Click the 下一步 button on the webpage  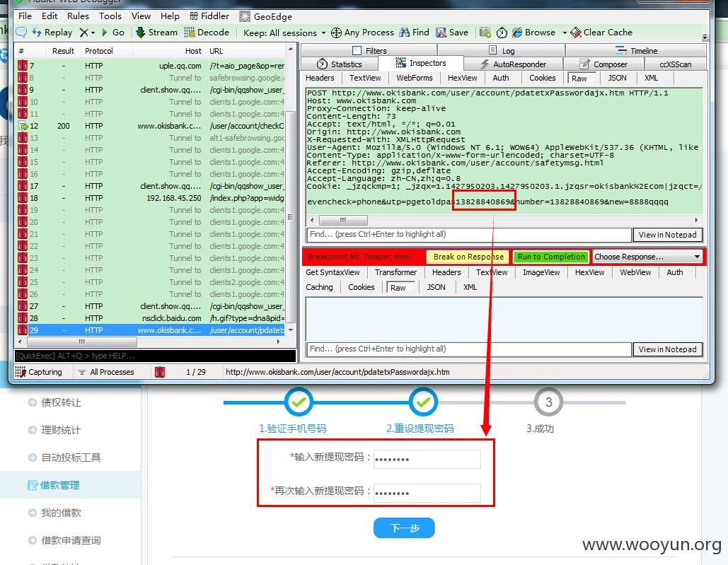pos(404,528)
